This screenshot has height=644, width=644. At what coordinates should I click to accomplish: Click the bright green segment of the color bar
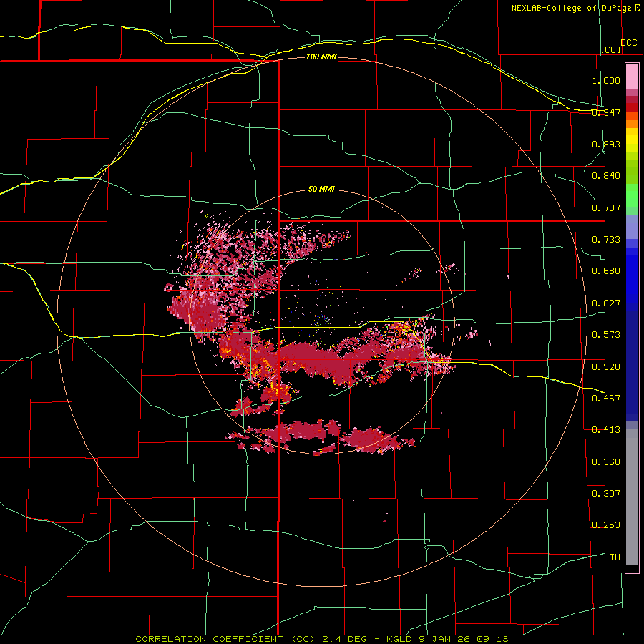(632, 195)
